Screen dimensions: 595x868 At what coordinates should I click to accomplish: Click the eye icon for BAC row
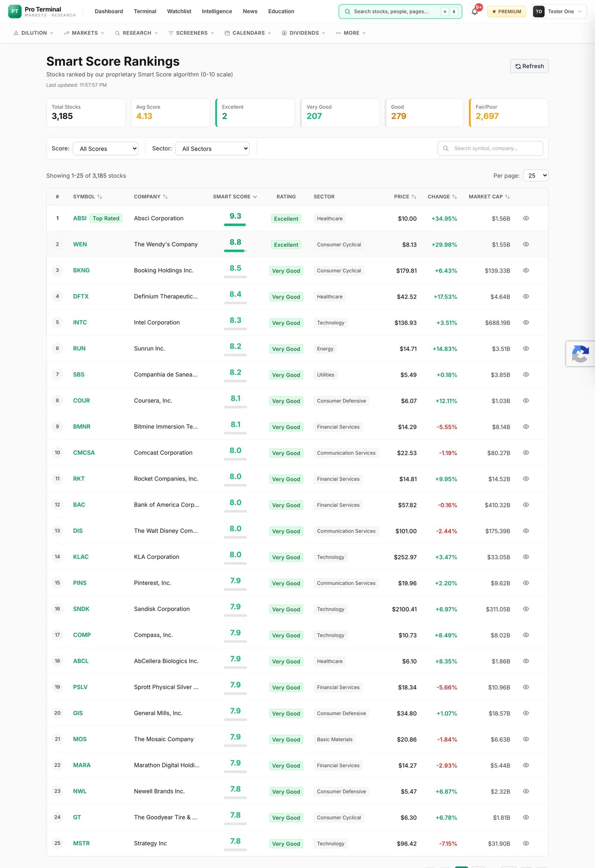pyautogui.click(x=525, y=505)
